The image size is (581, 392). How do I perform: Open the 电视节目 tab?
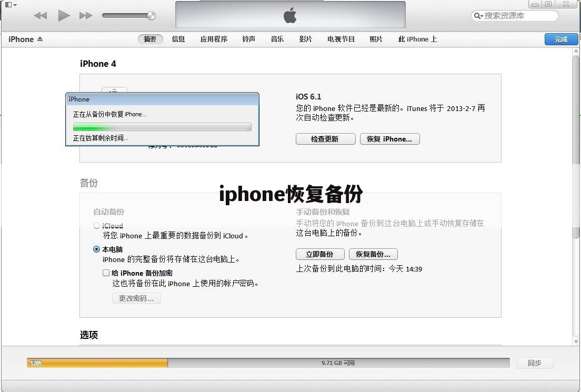click(341, 39)
